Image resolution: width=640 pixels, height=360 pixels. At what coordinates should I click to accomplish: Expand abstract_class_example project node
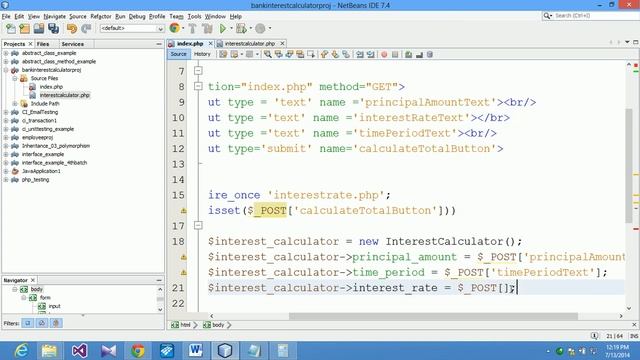point(6,53)
